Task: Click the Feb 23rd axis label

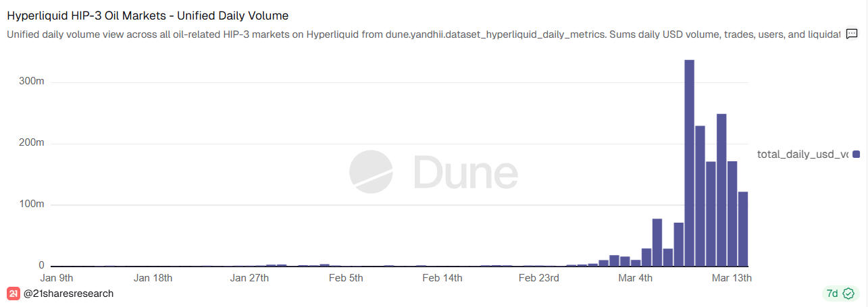Action: pos(539,277)
